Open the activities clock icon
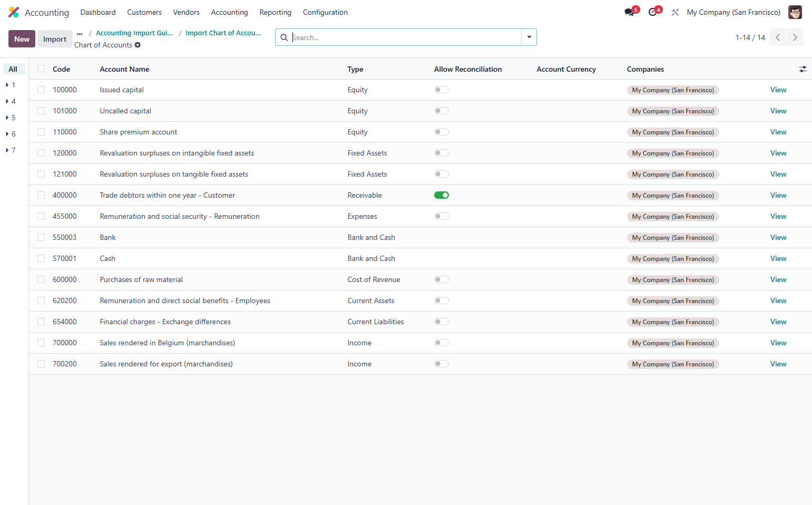 pyautogui.click(x=652, y=12)
